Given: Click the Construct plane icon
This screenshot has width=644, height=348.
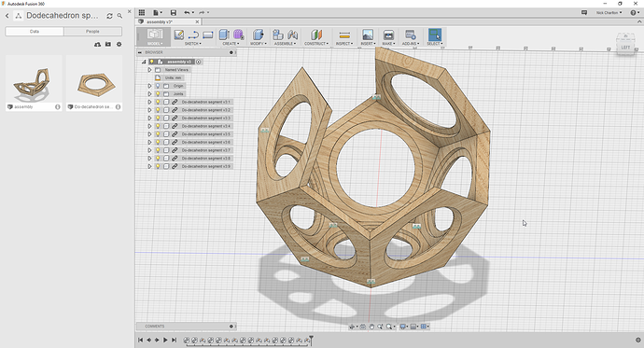Looking at the screenshot, I should [316, 35].
